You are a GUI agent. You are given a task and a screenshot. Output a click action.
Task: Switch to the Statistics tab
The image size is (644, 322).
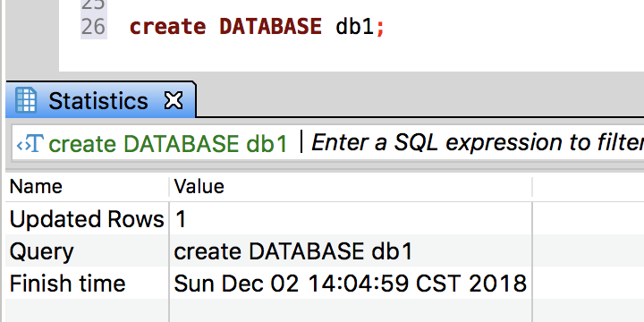(x=98, y=100)
